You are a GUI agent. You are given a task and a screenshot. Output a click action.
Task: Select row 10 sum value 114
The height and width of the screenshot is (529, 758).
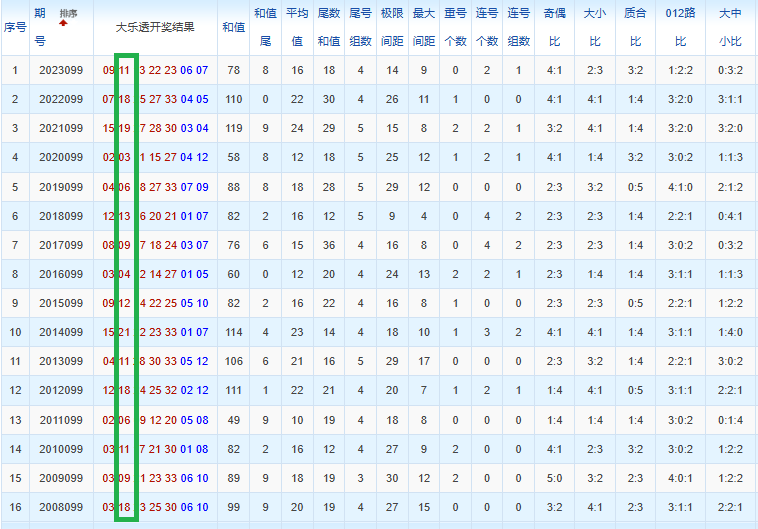coord(233,332)
